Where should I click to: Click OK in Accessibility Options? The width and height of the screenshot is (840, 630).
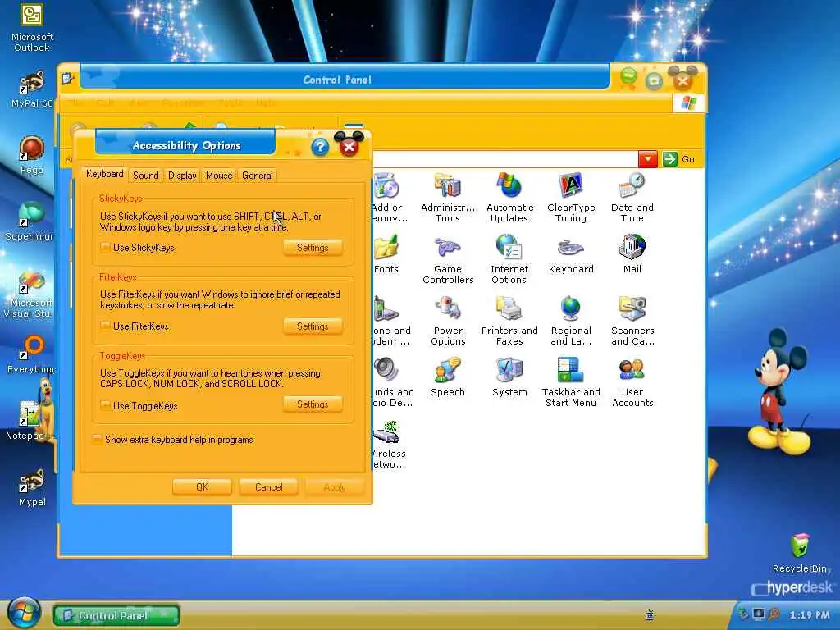click(202, 487)
